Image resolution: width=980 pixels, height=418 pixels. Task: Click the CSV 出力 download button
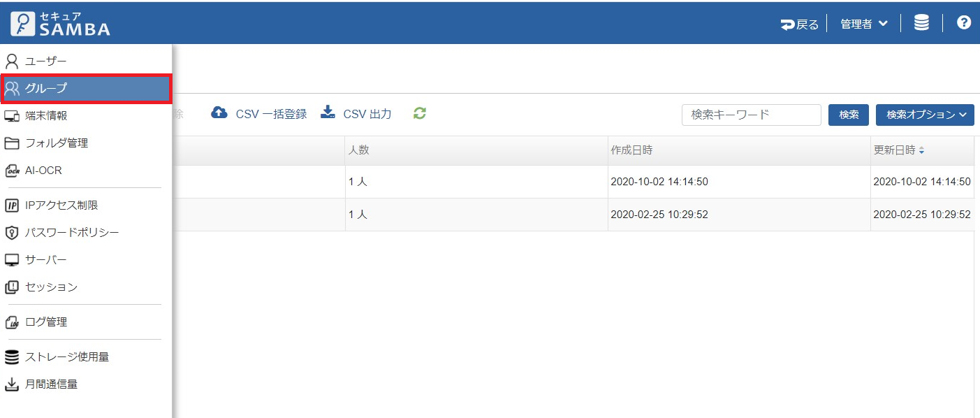[x=356, y=114]
